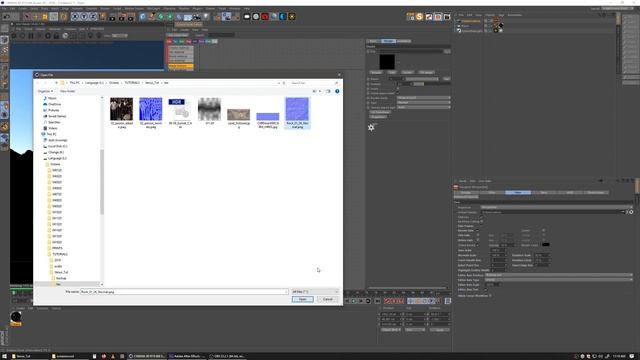This screenshot has height=360, width=640.
Task: Select the live selection arrow tool
Action: pos(26,17)
